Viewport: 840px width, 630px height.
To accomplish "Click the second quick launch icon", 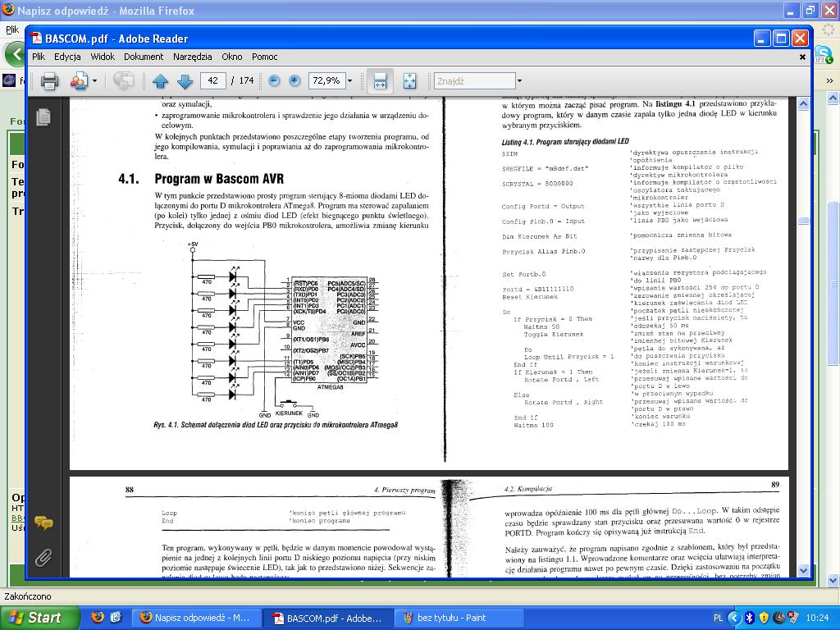I will point(116,618).
